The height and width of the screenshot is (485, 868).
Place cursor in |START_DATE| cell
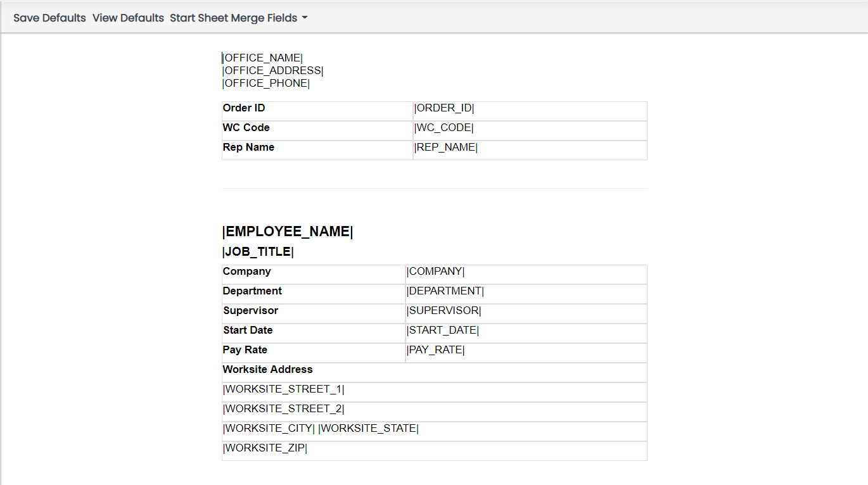pyautogui.click(x=443, y=331)
